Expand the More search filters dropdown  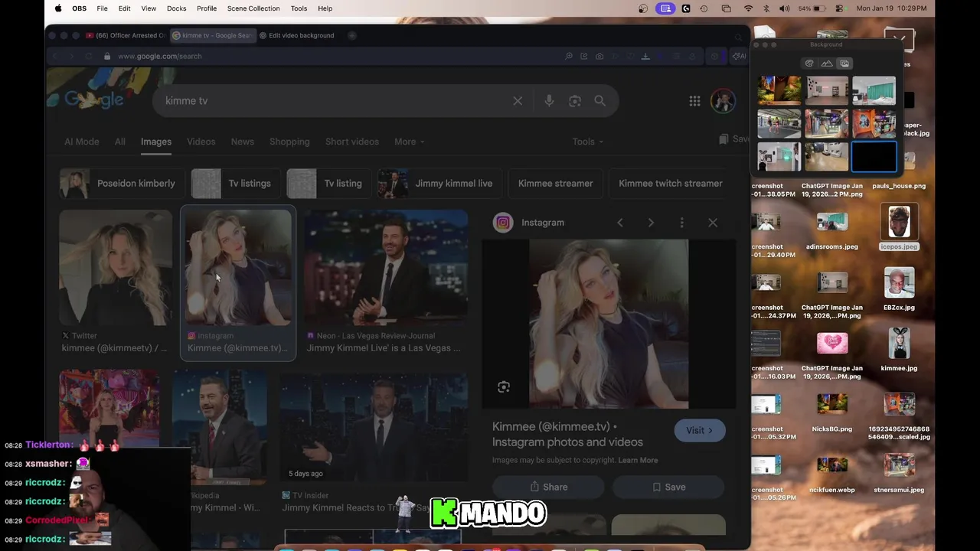(409, 142)
